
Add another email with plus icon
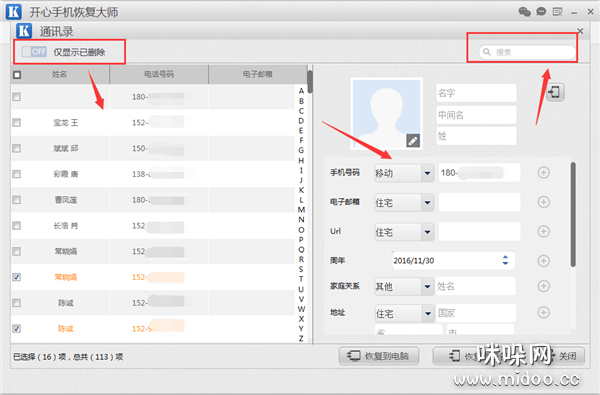(x=543, y=202)
